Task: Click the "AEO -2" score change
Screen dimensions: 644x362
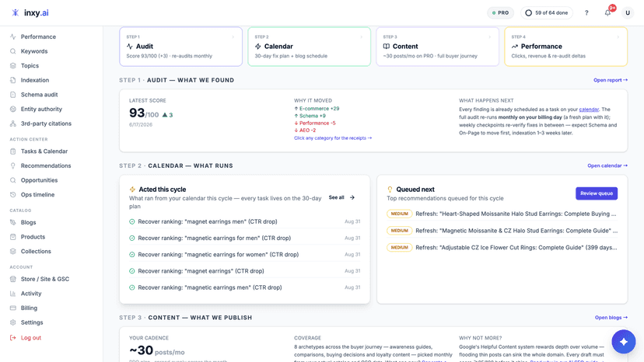Action: (x=305, y=131)
